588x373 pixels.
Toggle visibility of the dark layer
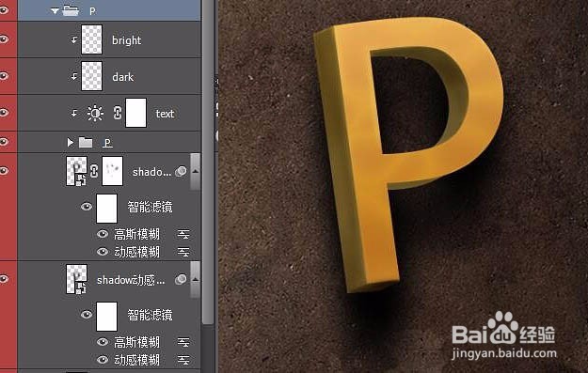(x=4, y=76)
